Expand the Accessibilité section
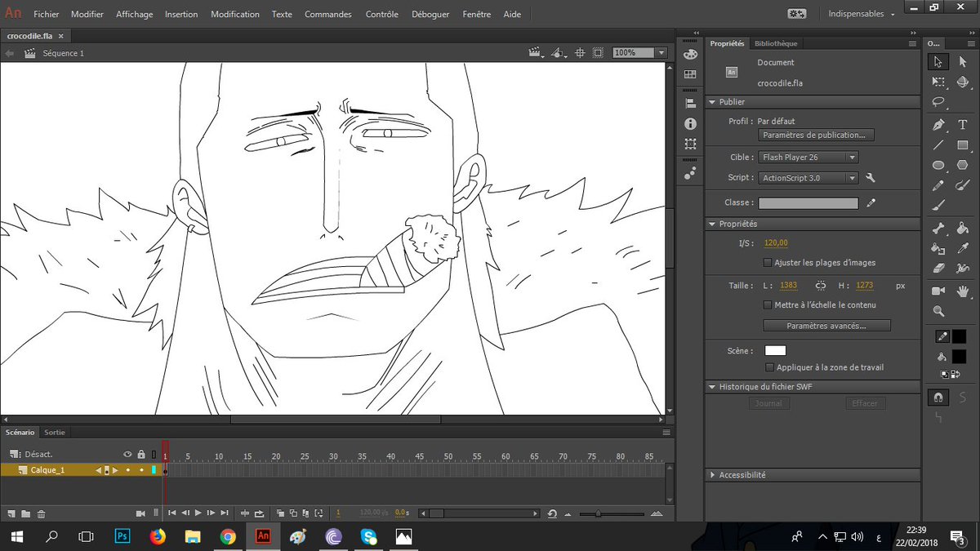This screenshot has height=551, width=980. [712, 474]
